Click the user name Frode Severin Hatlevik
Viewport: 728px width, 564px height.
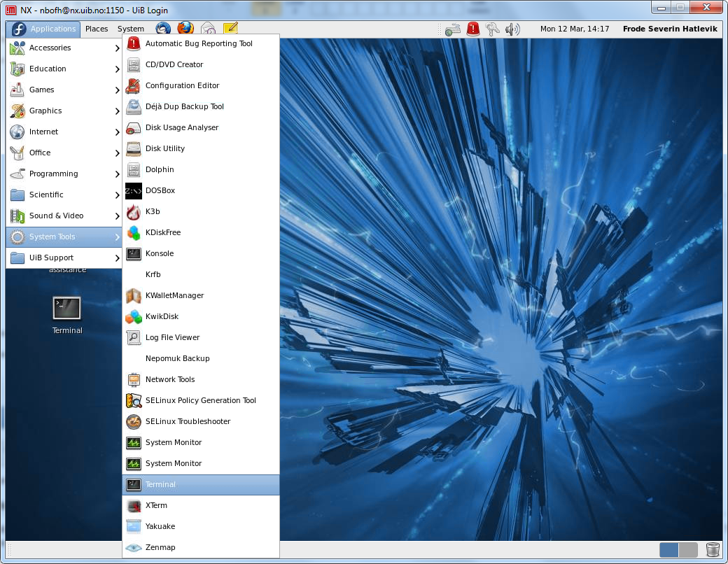click(x=671, y=29)
